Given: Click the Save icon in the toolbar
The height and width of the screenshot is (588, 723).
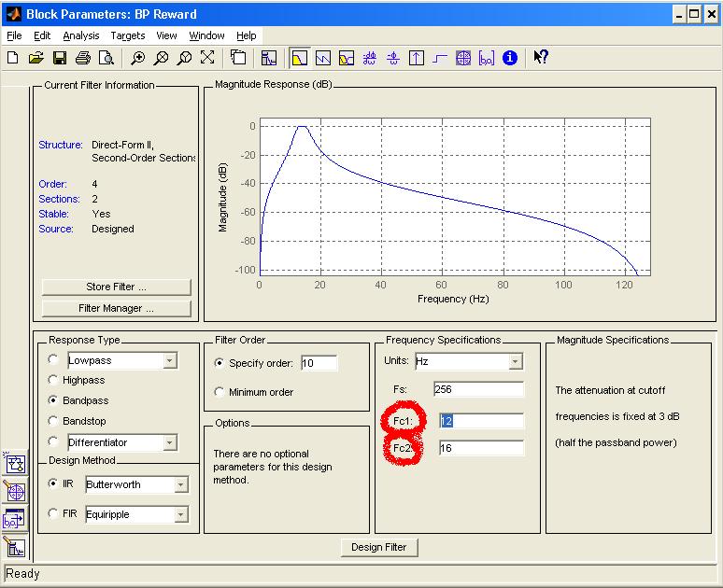Looking at the screenshot, I should [60, 58].
